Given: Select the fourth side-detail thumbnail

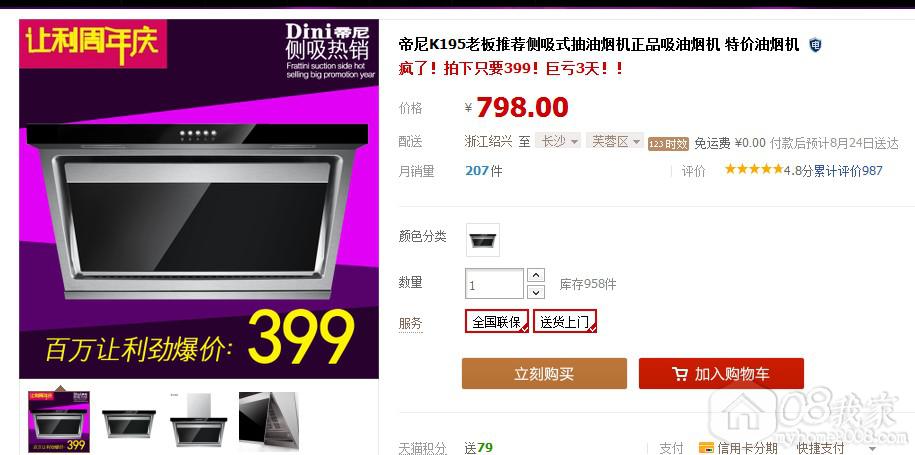Looking at the screenshot, I should pos(269,421).
